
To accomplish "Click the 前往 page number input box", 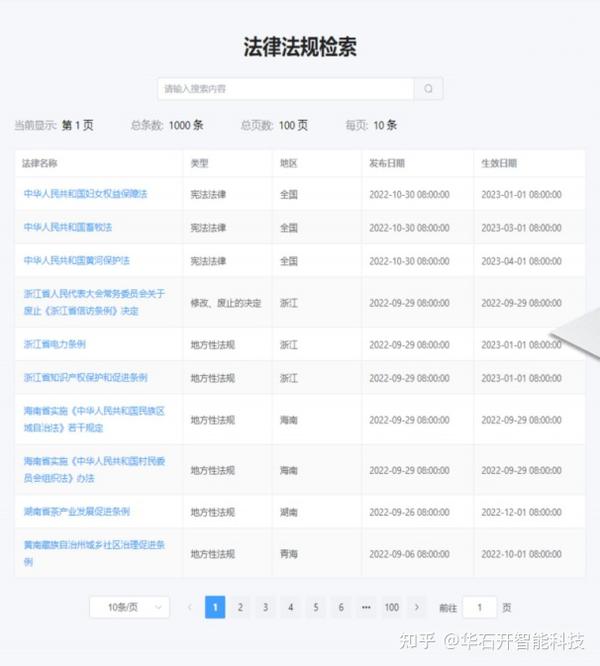I will pos(479,607).
